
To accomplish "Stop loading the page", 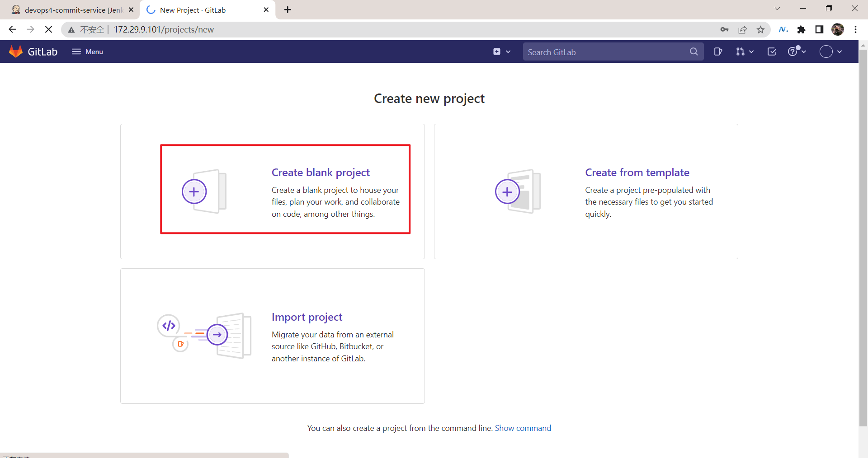I will (48, 29).
